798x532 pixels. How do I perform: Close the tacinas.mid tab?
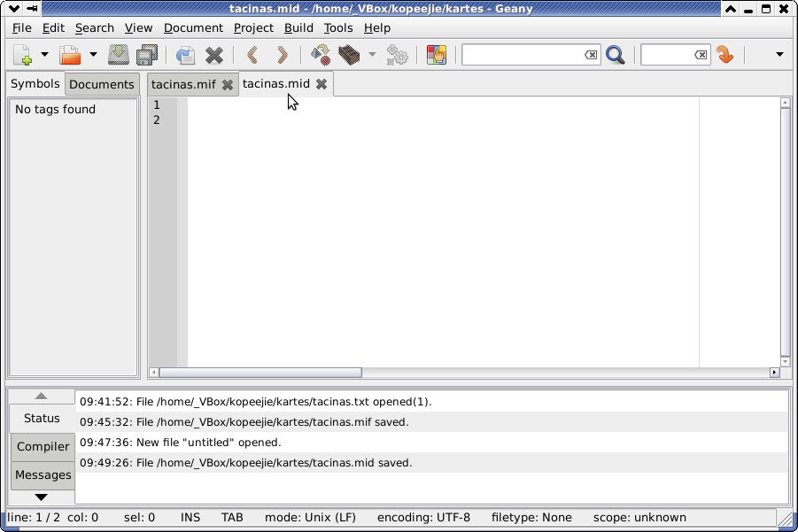point(322,84)
